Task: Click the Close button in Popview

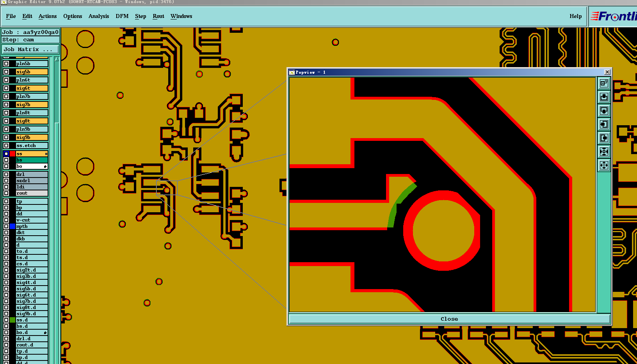Action: point(449,319)
